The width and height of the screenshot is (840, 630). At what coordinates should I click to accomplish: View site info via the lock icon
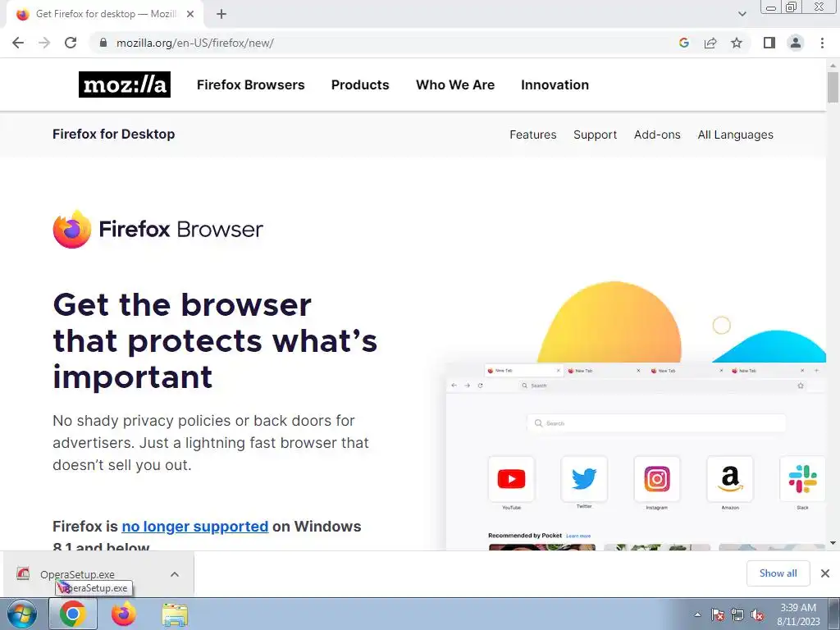[x=103, y=43]
